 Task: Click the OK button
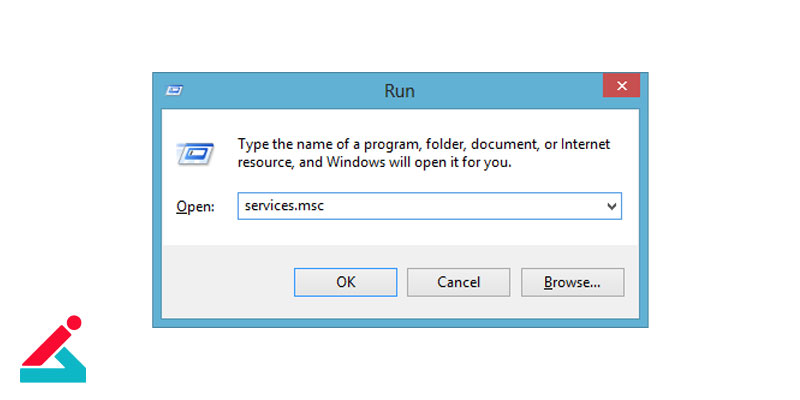point(345,282)
